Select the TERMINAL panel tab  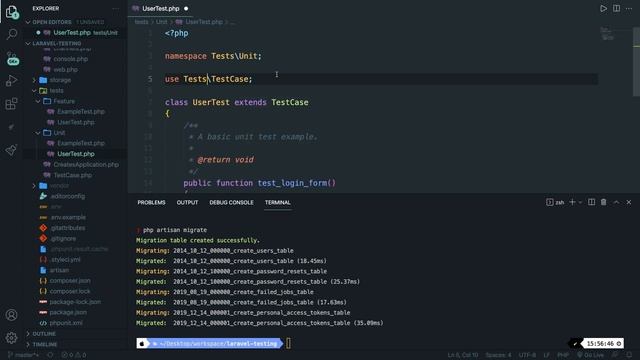(278, 202)
